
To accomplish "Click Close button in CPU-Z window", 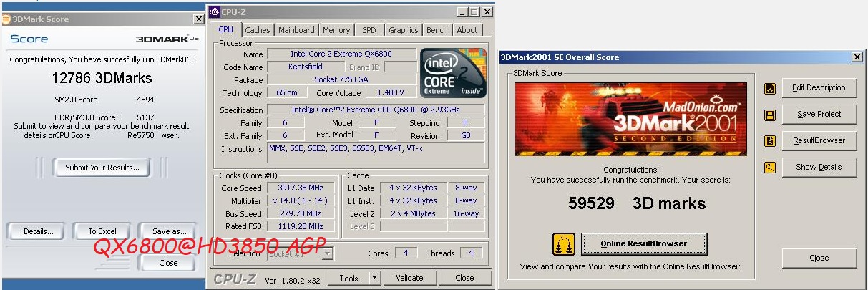I will [464, 278].
